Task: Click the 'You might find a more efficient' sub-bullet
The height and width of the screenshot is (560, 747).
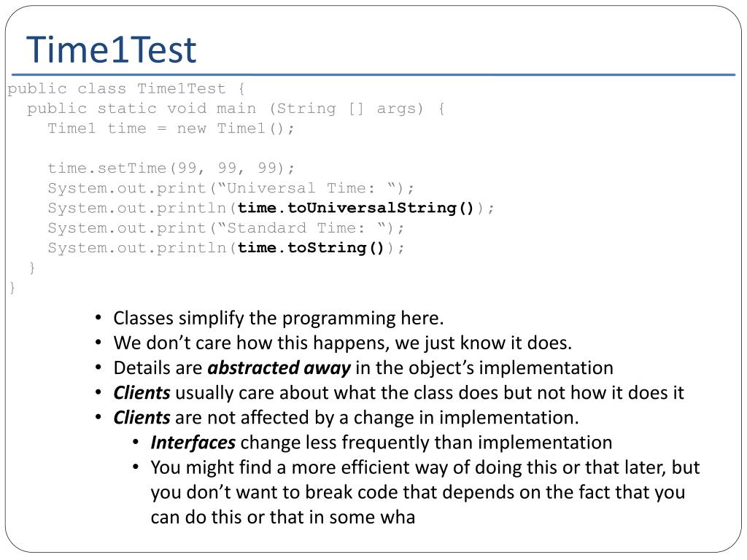Action: coord(425,492)
